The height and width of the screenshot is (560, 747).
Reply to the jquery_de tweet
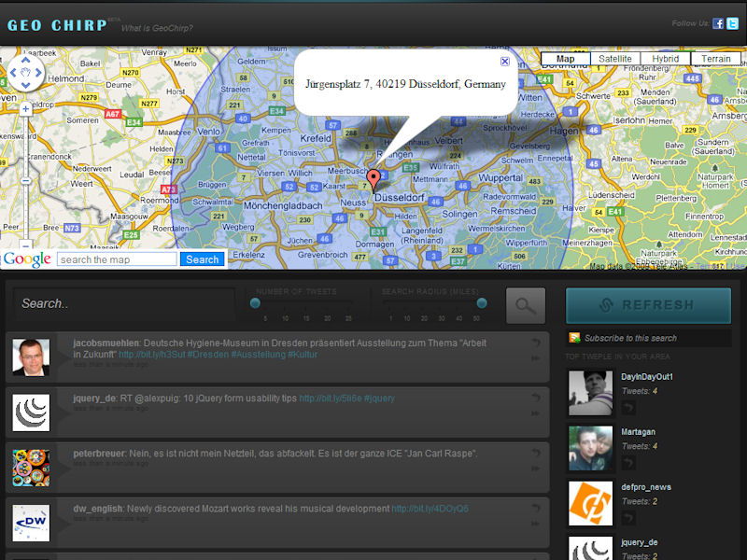(x=535, y=398)
